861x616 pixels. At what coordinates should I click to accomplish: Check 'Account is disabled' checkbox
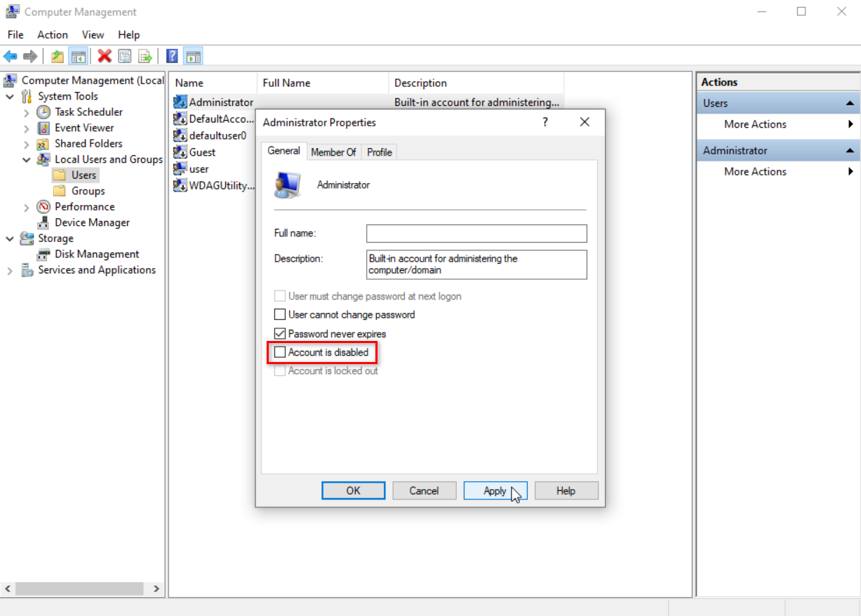pyautogui.click(x=280, y=352)
